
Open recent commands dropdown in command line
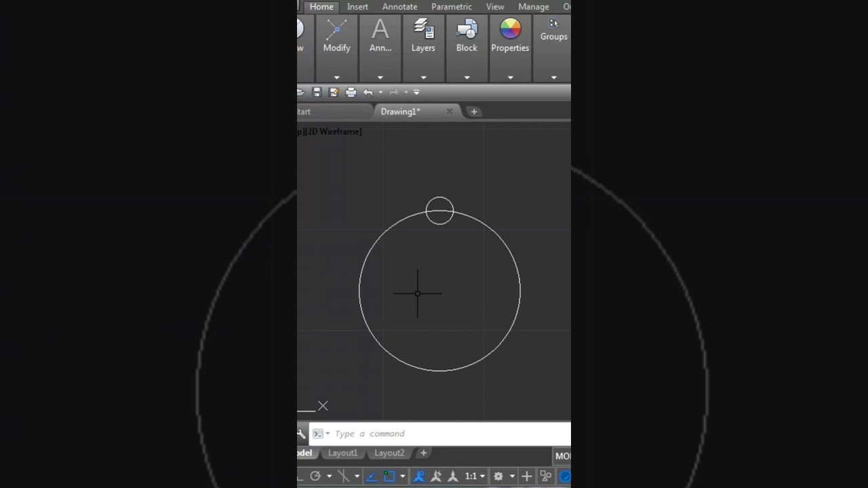328,434
